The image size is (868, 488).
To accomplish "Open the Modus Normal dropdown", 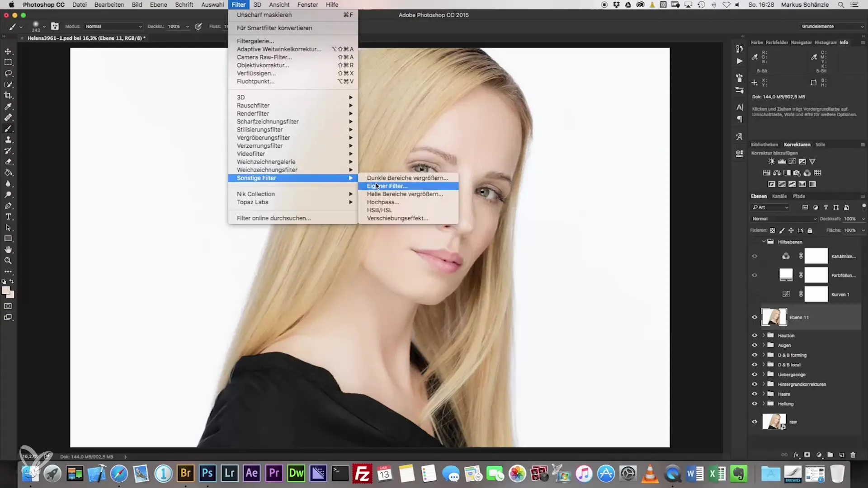I will [113, 27].
